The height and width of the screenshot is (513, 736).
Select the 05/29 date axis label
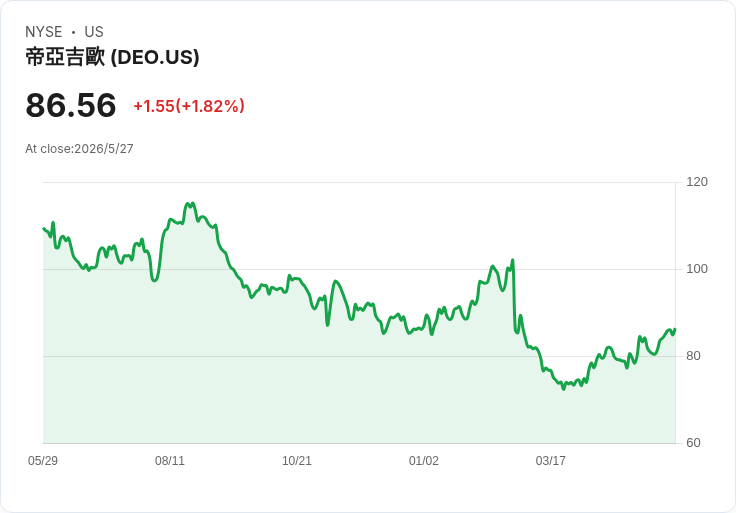[x=43, y=461]
